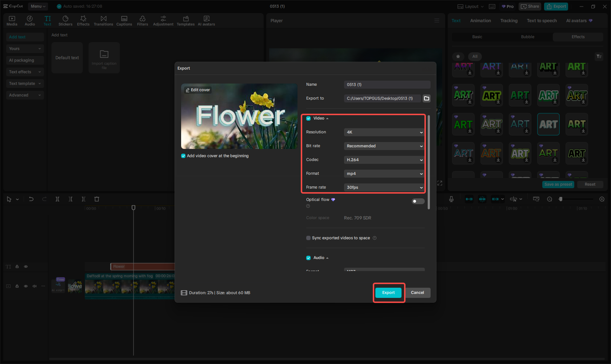
Task: Click the Import caption file tile
Action: tap(104, 58)
